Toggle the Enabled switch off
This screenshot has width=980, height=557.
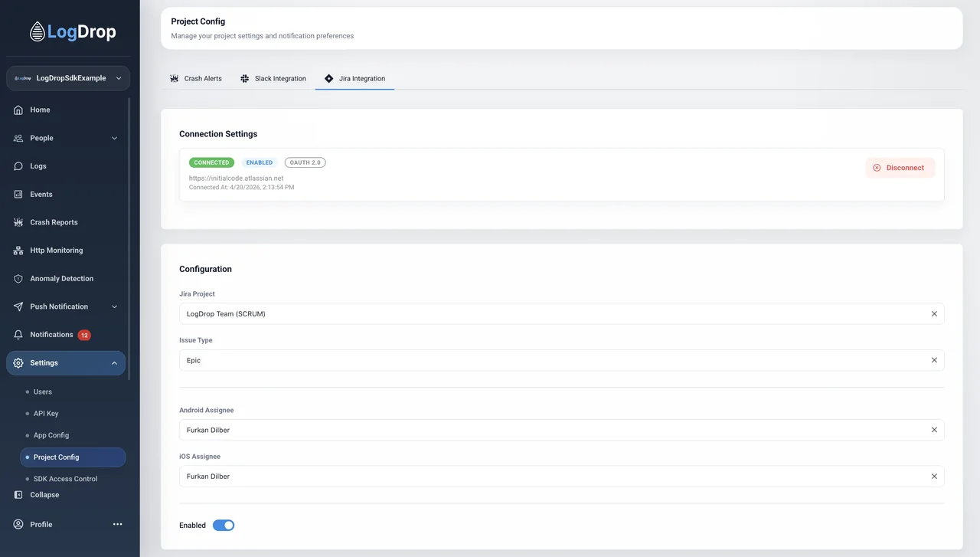(224, 526)
